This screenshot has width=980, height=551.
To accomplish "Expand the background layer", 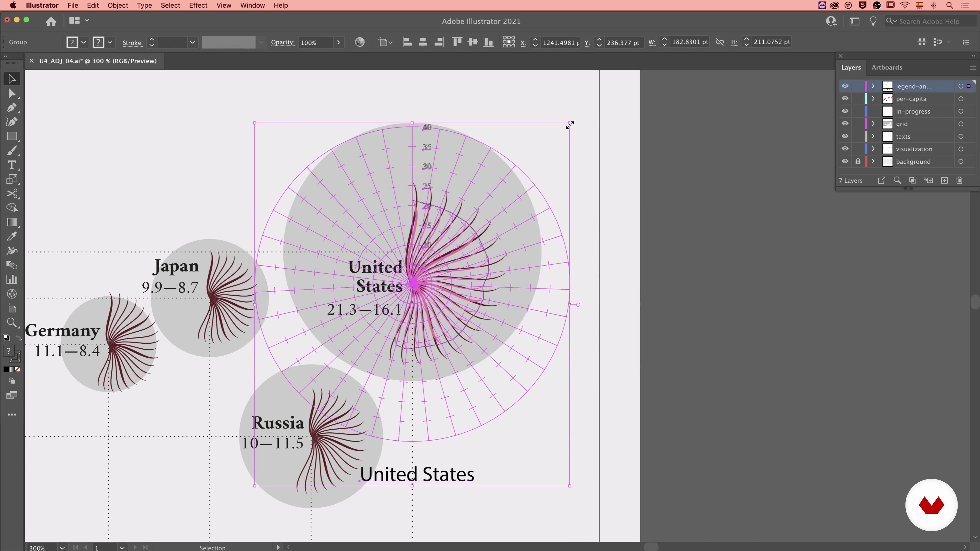I will 873,161.
